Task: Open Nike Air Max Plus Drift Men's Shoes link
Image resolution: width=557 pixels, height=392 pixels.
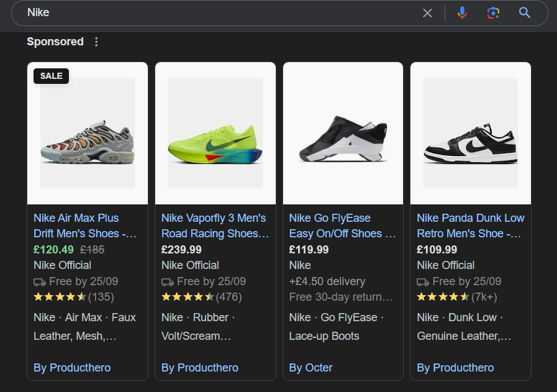Action: click(x=85, y=226)
